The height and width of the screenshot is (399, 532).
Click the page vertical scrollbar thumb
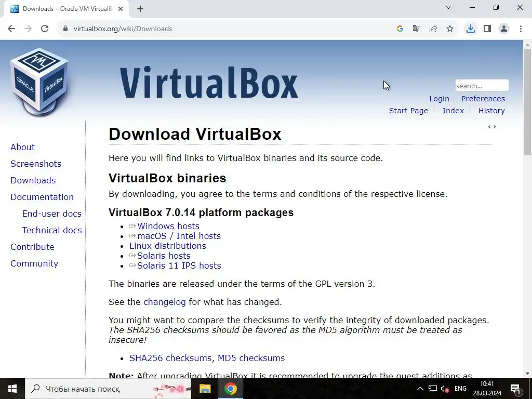528,102
